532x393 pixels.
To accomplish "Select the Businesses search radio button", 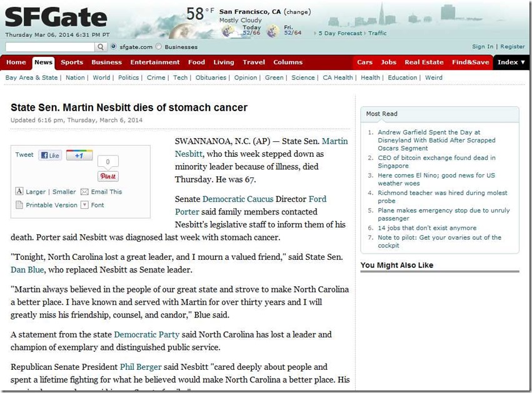I will coord(158,47).
